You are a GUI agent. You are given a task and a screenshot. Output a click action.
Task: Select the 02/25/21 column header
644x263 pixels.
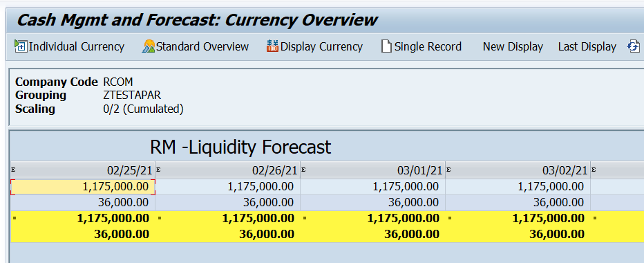point(82,170)
